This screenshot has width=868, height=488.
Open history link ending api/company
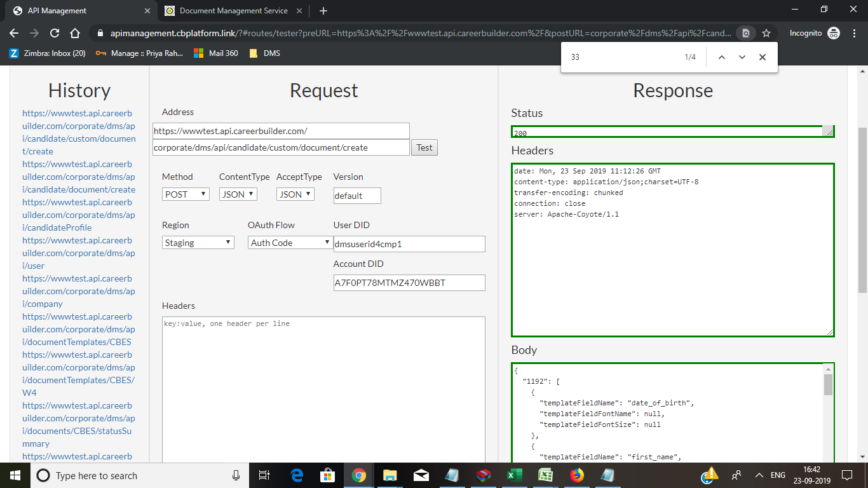pyautogui.click(x=79, y=291)
